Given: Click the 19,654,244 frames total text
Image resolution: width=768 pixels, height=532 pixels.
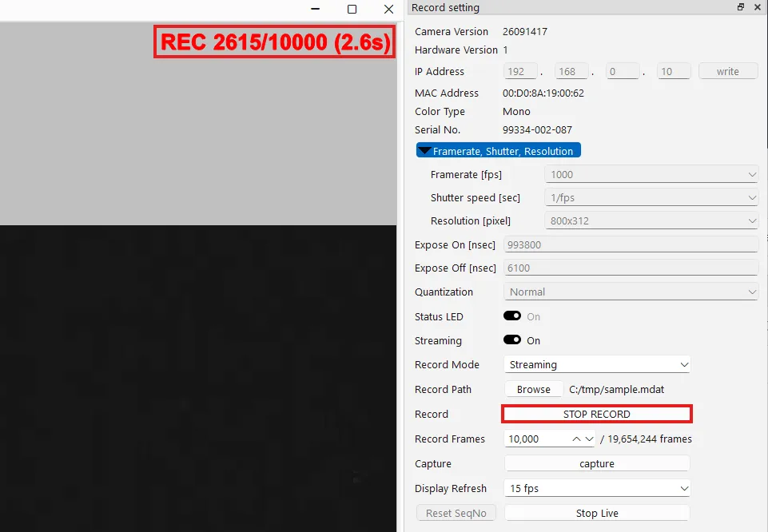Looking at the screenshot, I should (650, 439).
